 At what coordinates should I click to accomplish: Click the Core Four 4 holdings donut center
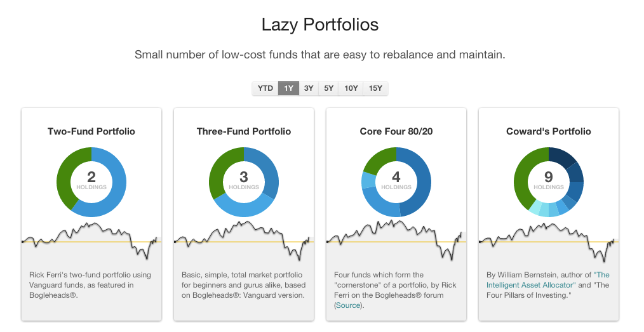coord(396,182)
